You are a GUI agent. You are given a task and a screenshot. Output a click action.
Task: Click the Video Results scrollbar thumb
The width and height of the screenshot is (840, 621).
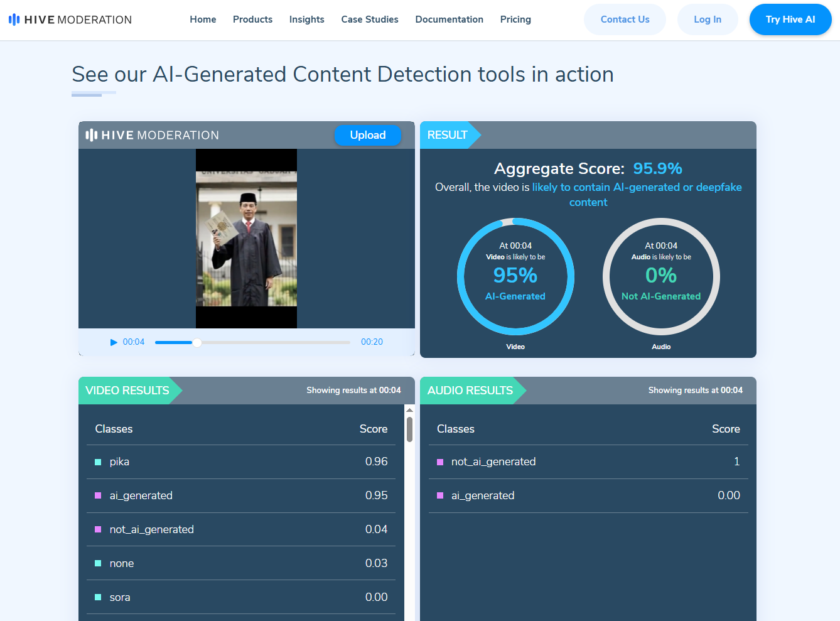click(409, 429)
